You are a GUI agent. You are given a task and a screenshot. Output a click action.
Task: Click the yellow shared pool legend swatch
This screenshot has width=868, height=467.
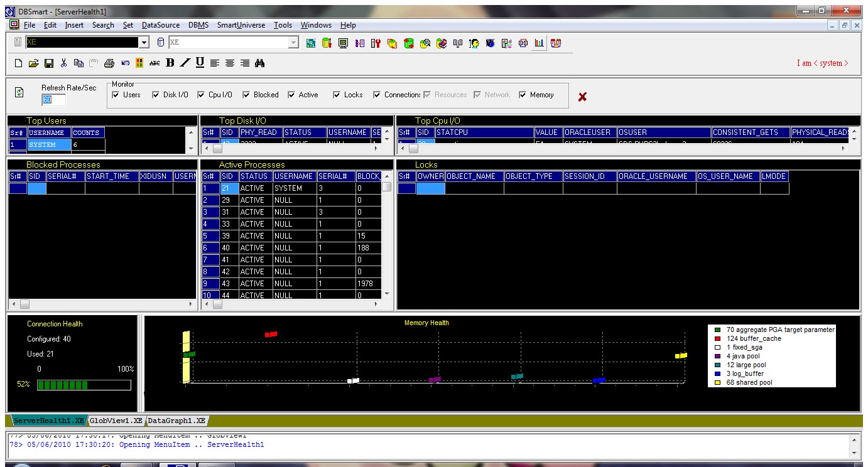coord(718,382)
